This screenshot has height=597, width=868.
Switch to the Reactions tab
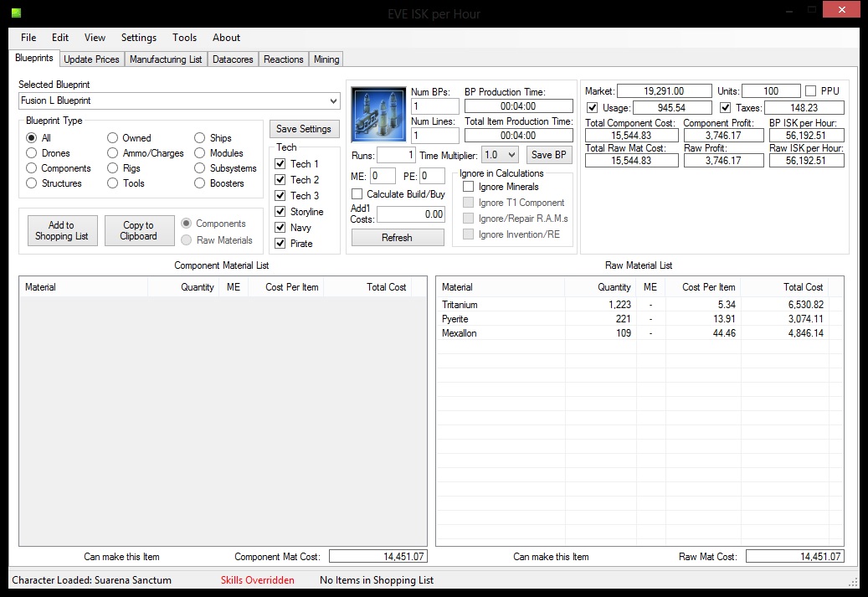[x=284, y=59]
